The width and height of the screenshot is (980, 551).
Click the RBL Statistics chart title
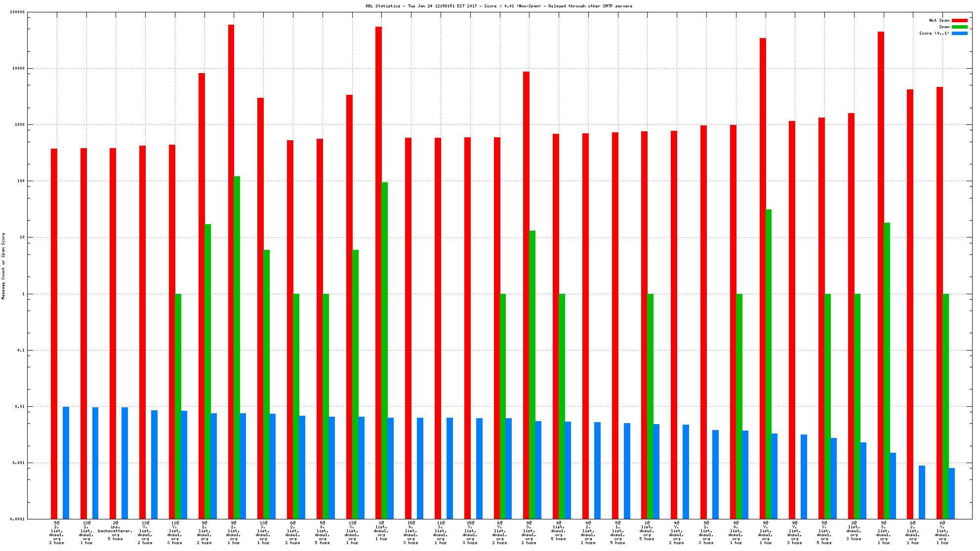(x=499, y=6)
